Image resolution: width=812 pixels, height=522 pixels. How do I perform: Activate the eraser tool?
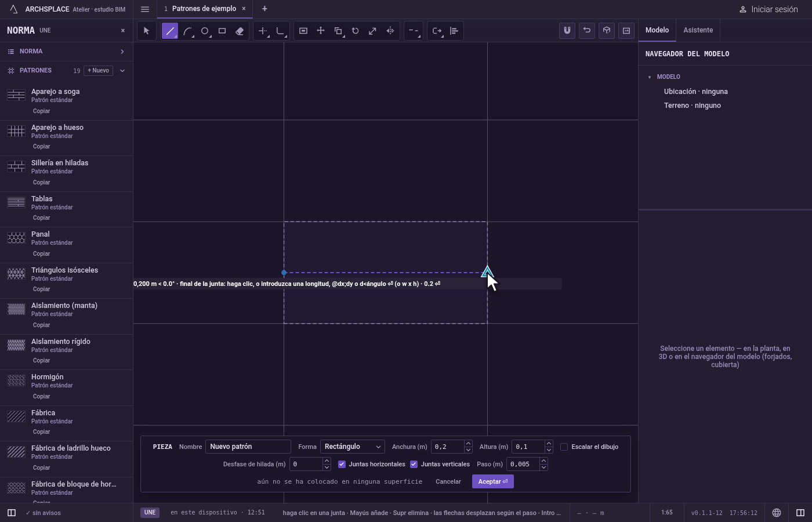coord(240,31)
